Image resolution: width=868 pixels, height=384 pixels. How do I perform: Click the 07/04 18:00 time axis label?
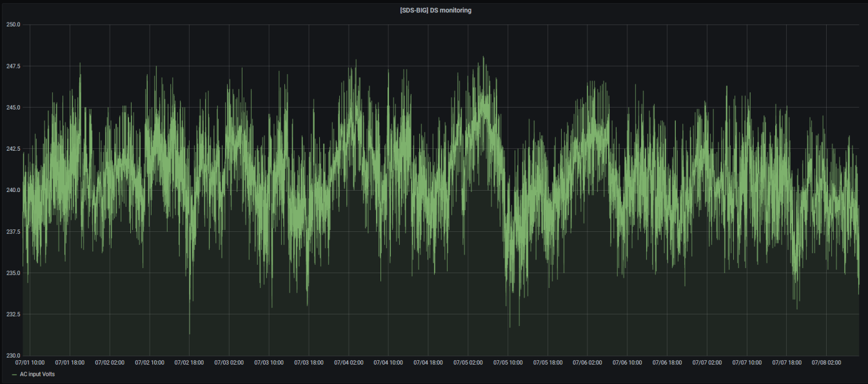point(428,363)
